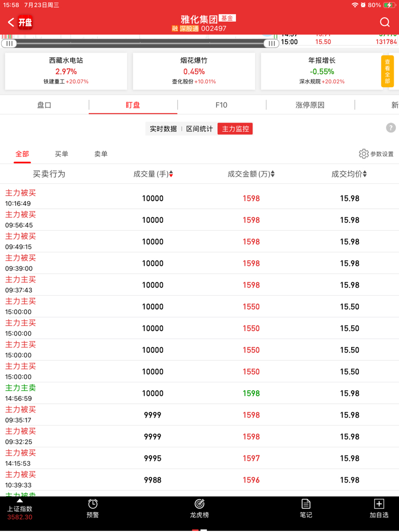399x532 pixels.
Task: Click the 15:58 status bar clock
Action: point(11,5)
